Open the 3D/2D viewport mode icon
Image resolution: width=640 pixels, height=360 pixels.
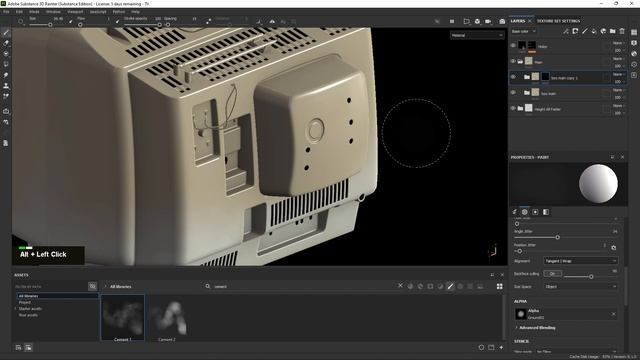(467, 21)
